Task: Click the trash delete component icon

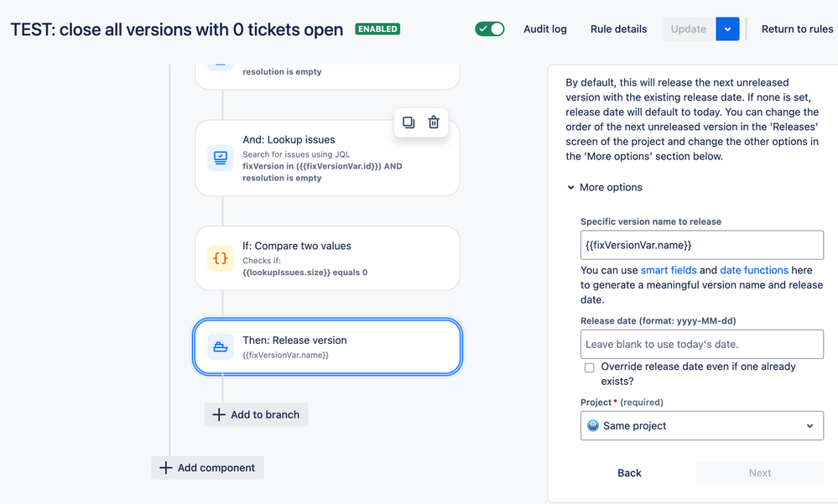Action: tap(434, 122)
